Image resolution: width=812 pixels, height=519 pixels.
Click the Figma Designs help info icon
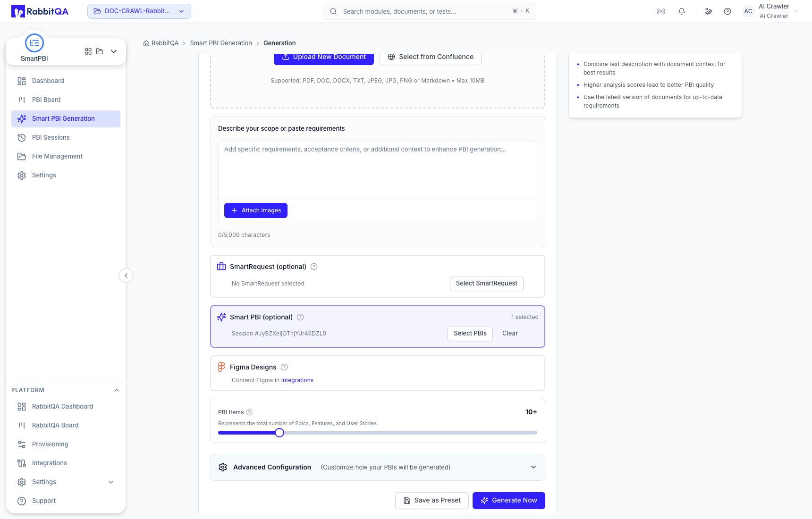(x=284, y=367)
